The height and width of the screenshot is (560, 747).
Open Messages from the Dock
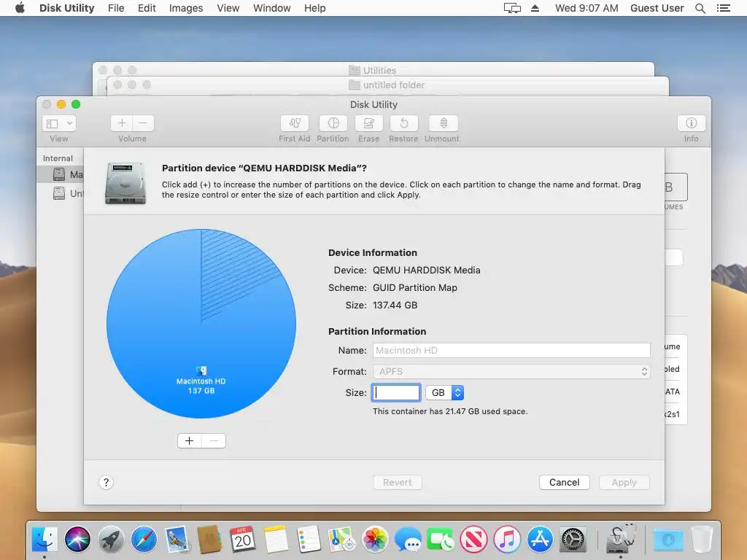(x=408, y=540)
